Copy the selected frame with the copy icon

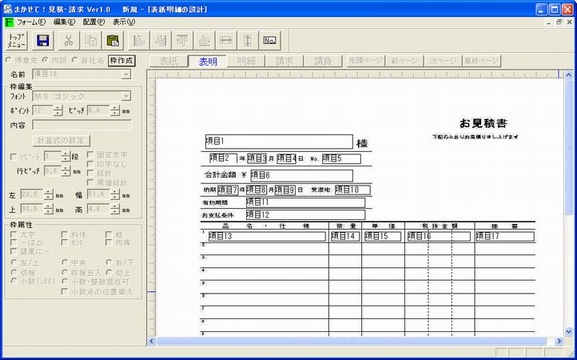tap(91, 40)
